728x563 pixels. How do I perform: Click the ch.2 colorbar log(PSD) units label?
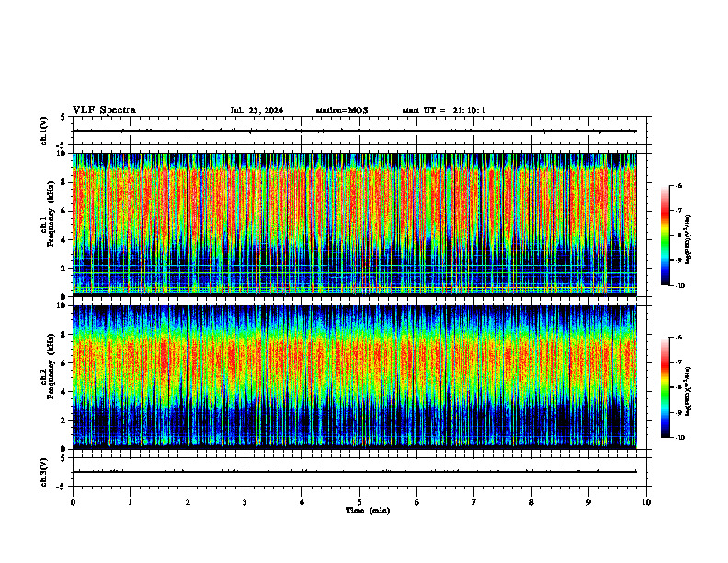(688, 392)
